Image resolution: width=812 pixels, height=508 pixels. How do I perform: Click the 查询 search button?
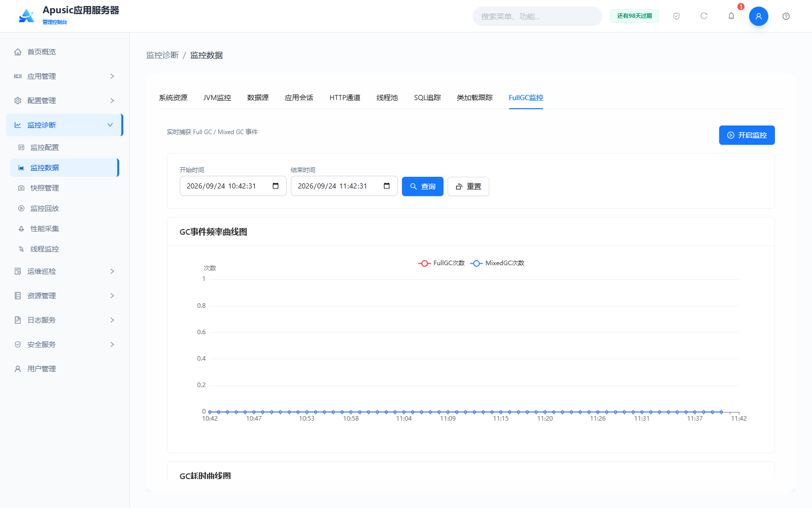(423, 186)
